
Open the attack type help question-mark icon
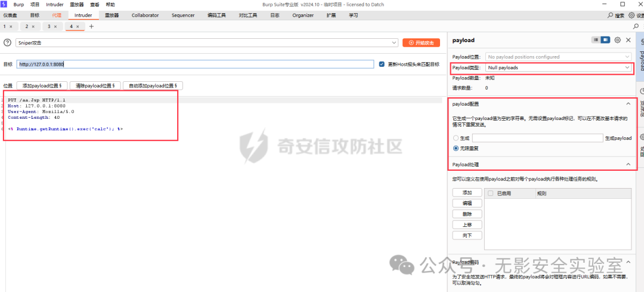click(7, 42)
